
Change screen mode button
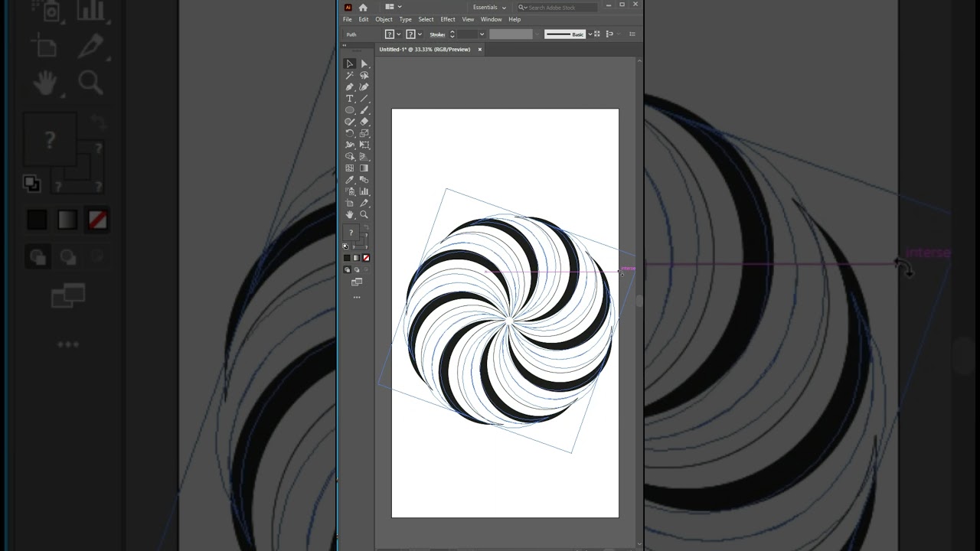pyautogui.click(x=357, y=282)
